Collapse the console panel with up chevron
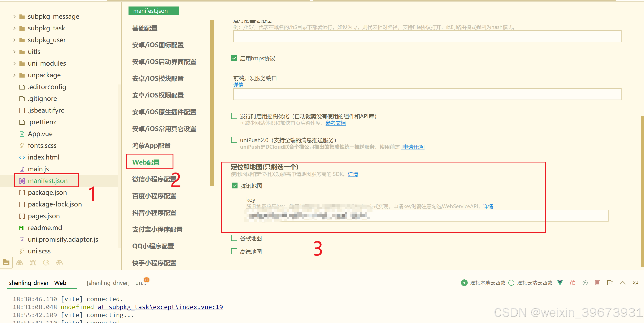This screenshot has width=644, height=323. point(623,283)
